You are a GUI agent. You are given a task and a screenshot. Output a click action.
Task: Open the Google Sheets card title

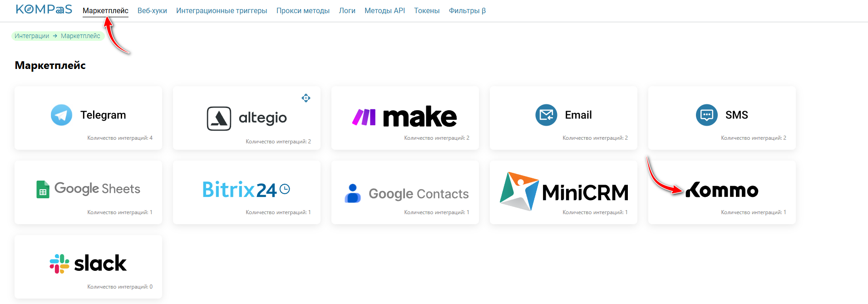click(97, 188)
